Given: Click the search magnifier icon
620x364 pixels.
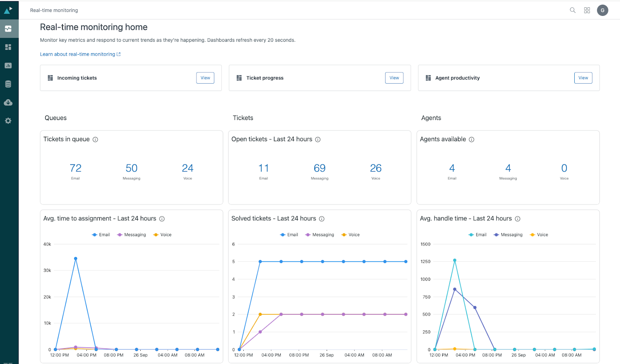Looking at the screenshot, I should point(572,10).
